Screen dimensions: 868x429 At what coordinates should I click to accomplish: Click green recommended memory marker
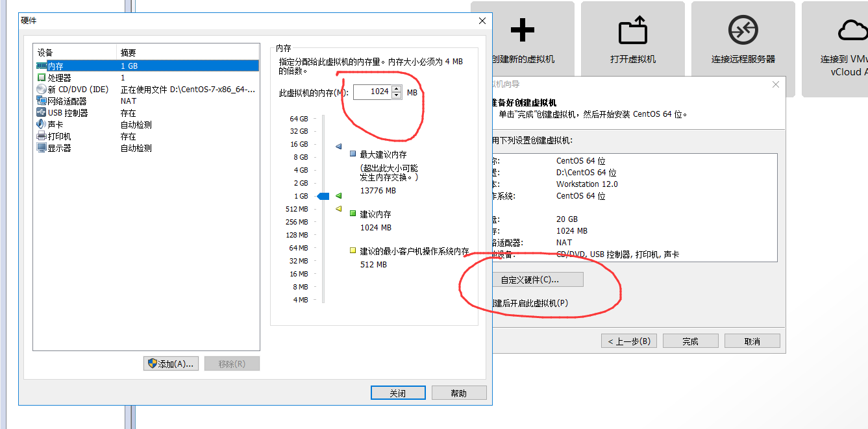point(338,195)
